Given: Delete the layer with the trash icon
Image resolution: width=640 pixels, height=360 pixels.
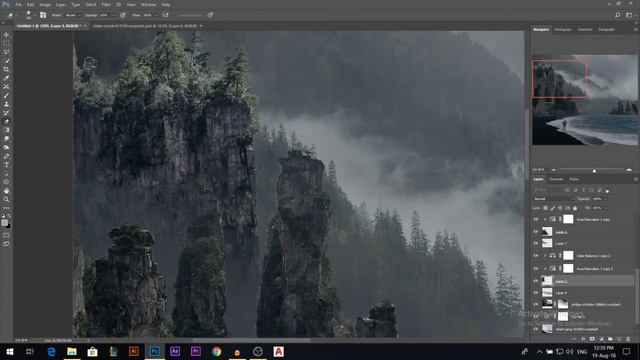Looking at the screenshot, I should pyautogui.click(x=628, y=339).
